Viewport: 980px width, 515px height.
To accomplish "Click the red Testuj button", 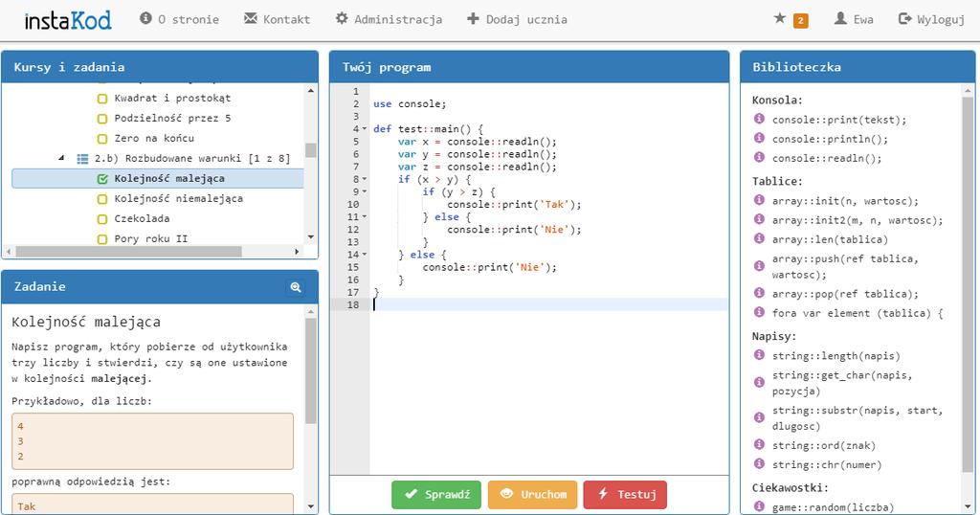I will [x=625, y=494].
